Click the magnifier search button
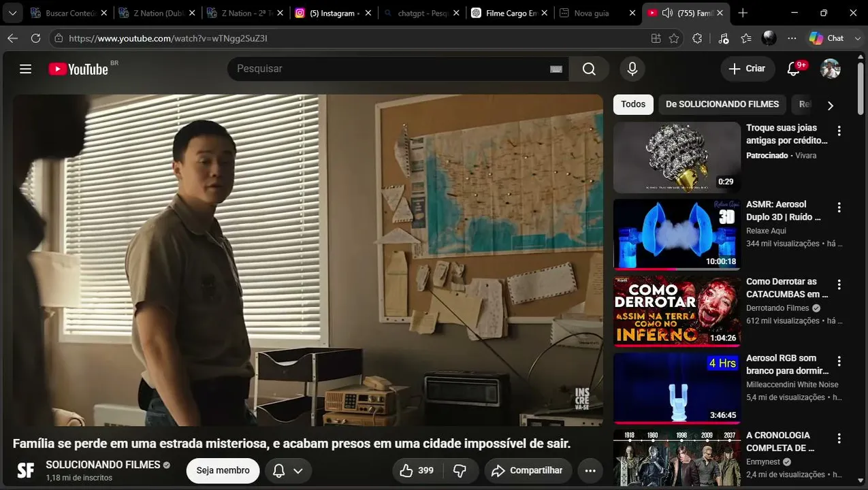This screenshot has width=868, height=490. 589,69
